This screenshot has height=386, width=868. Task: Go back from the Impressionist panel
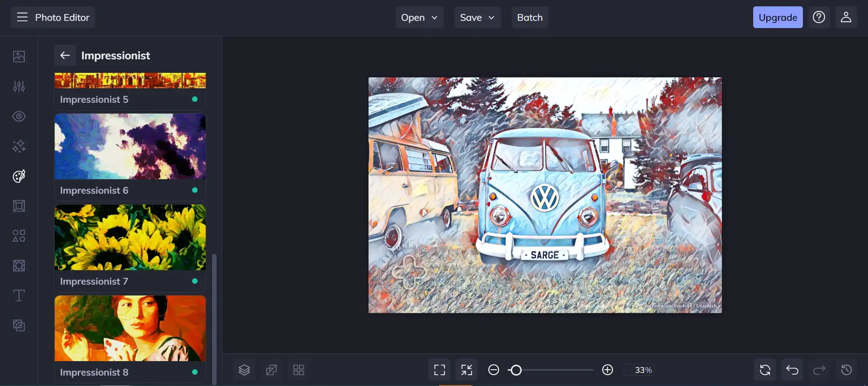coord(65,55)
